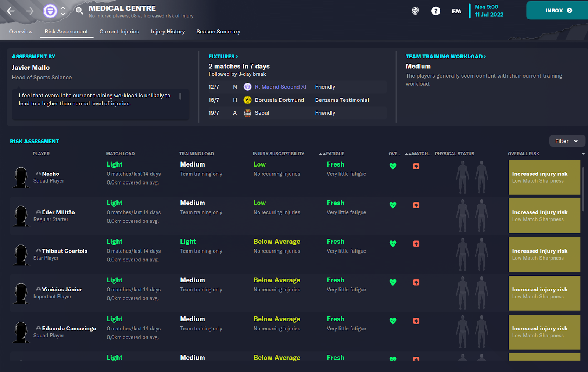This screenshot has width=588, height=372.
Task: Click Eduardo Camavinga's red sharpness icon
Action: coord(416,321)
